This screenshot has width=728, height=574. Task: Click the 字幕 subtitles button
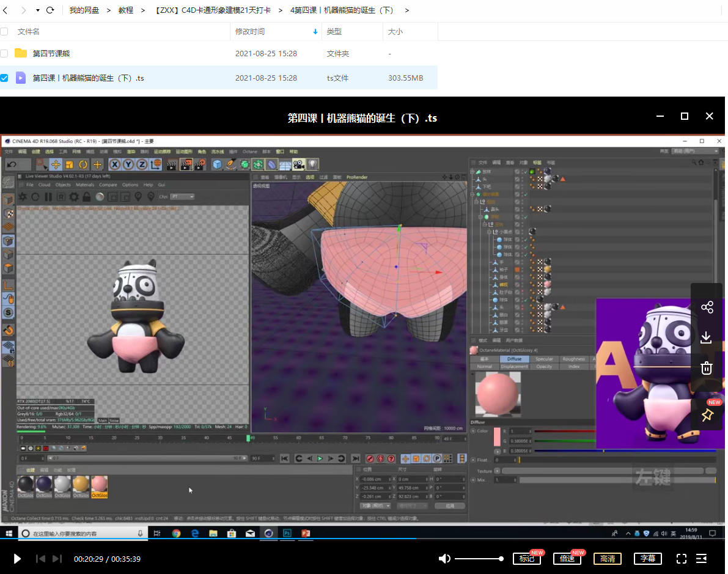[648, 559]
